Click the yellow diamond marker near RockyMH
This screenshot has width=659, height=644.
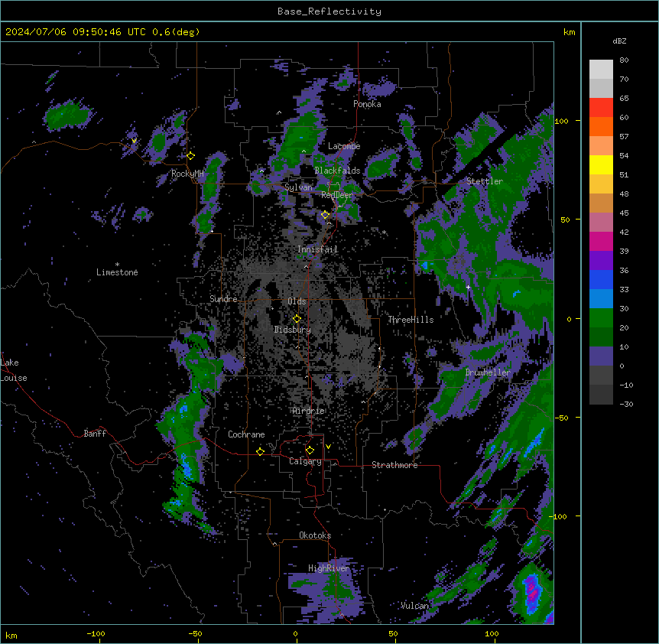[x=191, y=156]
